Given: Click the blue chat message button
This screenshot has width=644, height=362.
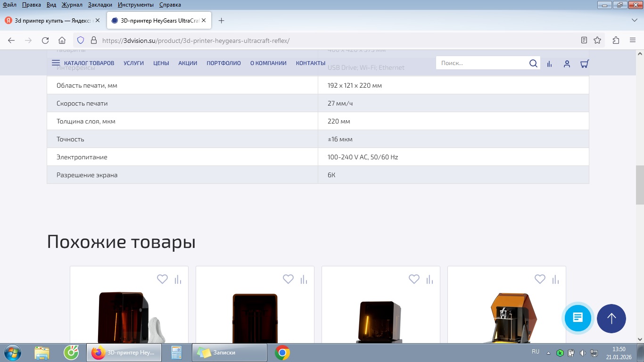Looking at the screenshot, I should point(578,318).
